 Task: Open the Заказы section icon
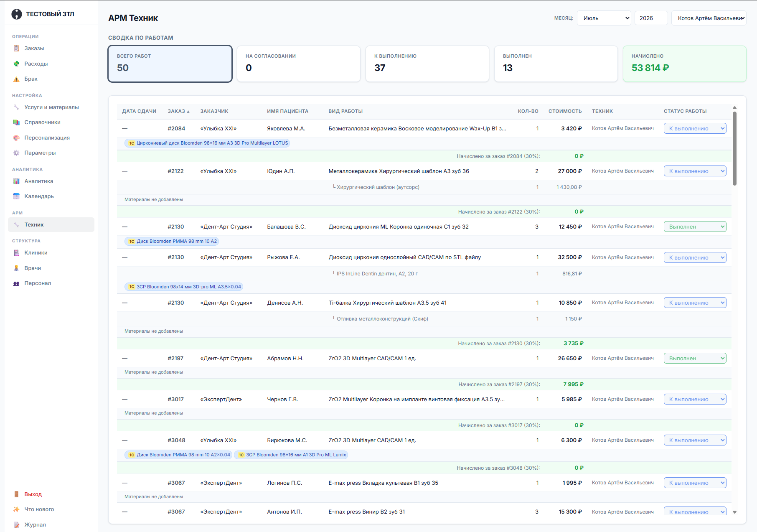pyautogui.click(x=16, y=48)
